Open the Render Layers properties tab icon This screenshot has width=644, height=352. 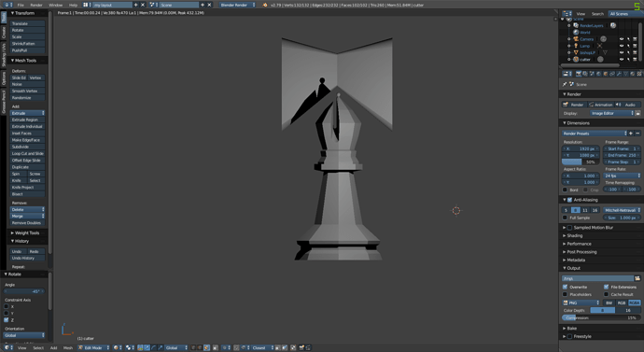click(x=585, y=74)
